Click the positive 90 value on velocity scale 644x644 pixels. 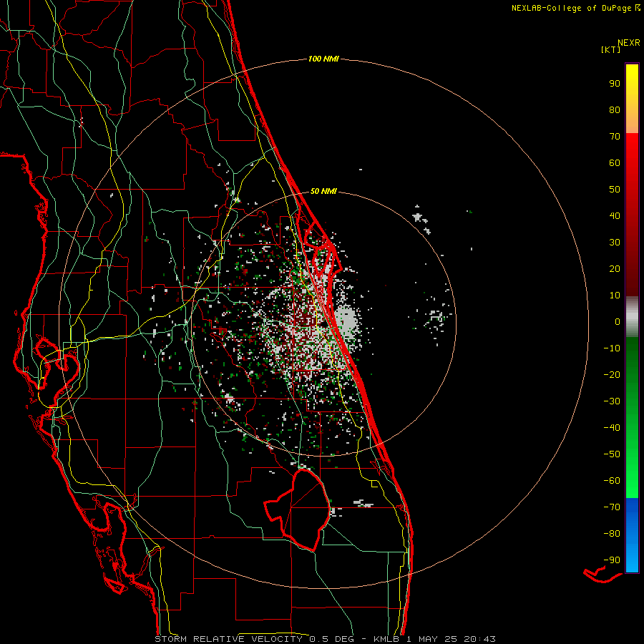[615, 84]
